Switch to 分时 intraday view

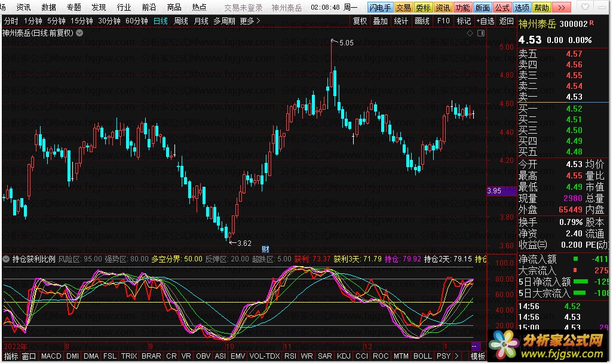coord(11,21)
